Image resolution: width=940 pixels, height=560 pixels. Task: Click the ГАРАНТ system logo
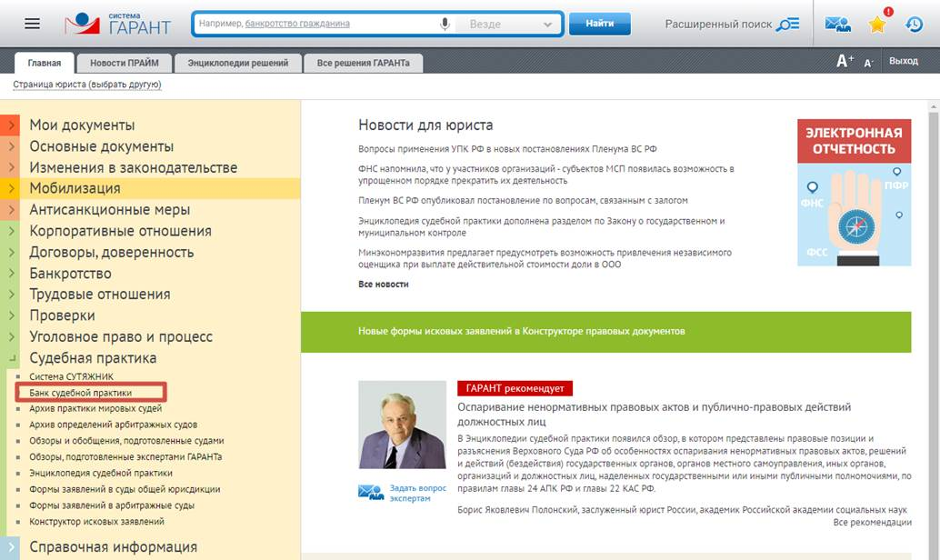pos(118,24)
